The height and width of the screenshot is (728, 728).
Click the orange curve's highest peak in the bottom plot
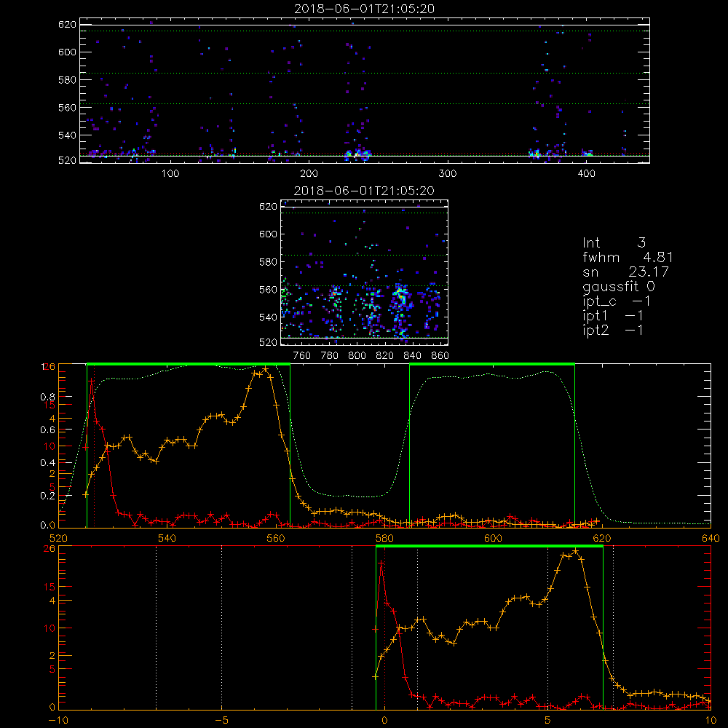coord(576,551)
